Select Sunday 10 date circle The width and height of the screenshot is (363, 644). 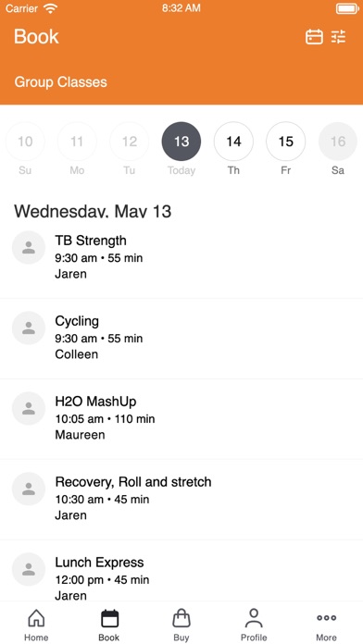(x=25, y=142)
